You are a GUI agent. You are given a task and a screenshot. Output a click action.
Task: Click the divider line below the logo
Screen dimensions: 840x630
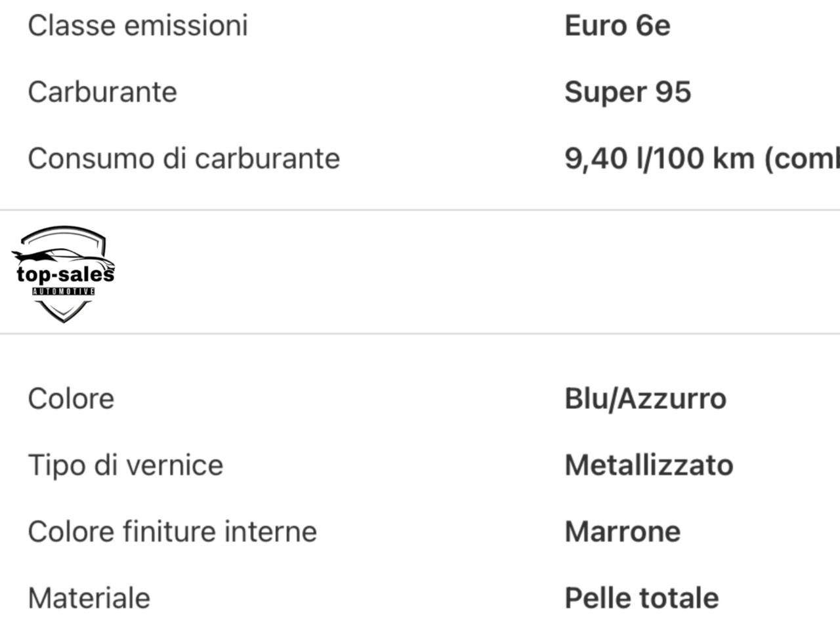420,333
